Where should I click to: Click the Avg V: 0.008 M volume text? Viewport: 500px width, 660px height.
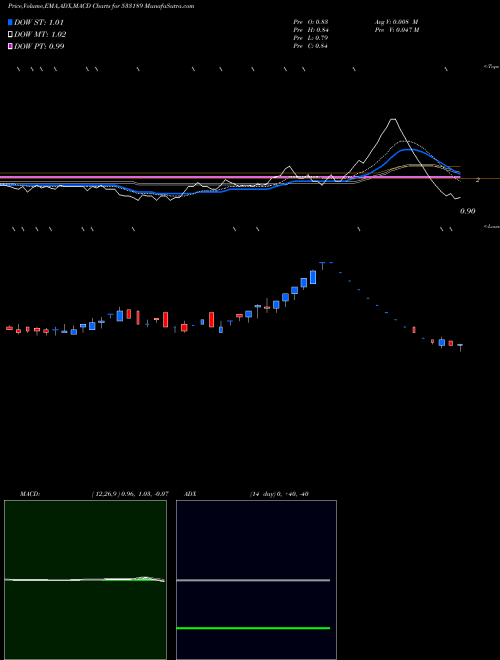396,22
